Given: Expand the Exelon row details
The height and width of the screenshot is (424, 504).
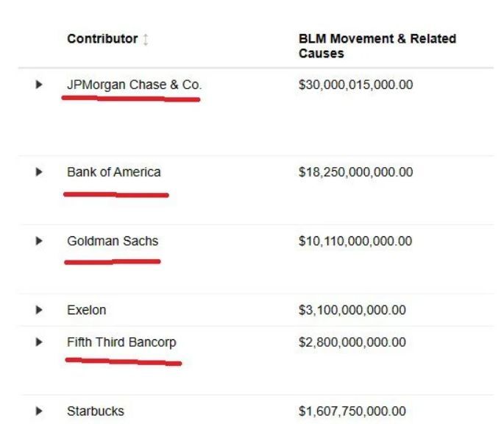Looking at the screenshot, I should point(39,311).
